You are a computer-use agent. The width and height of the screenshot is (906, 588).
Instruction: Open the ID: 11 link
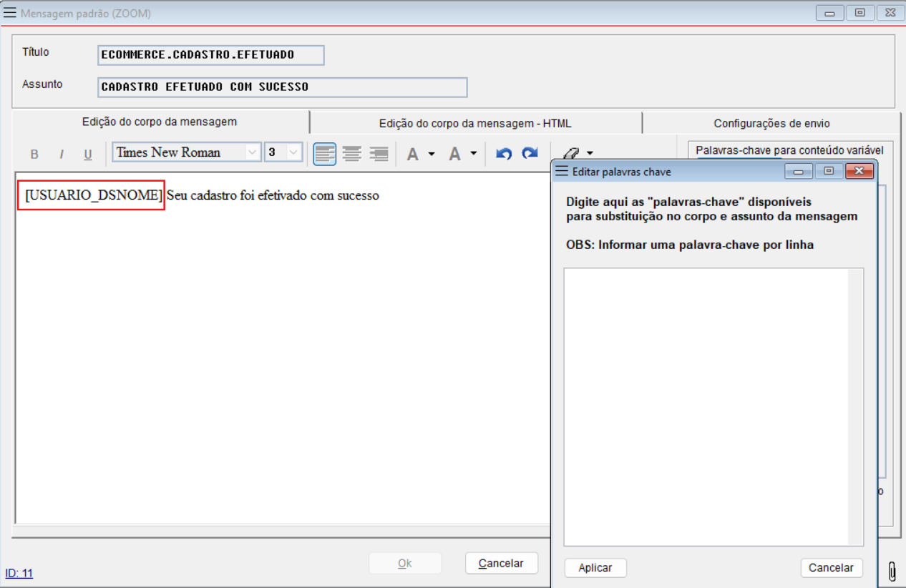point(19,573)
